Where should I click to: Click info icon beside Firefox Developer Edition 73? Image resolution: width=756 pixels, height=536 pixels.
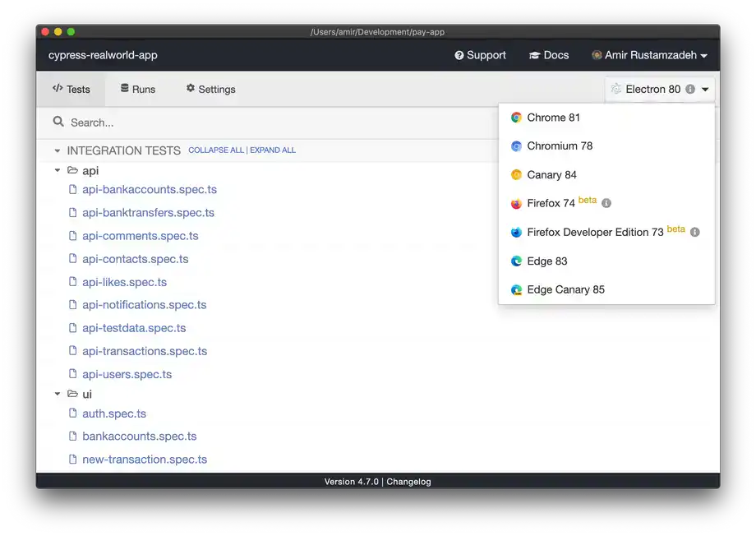[694, 232]
